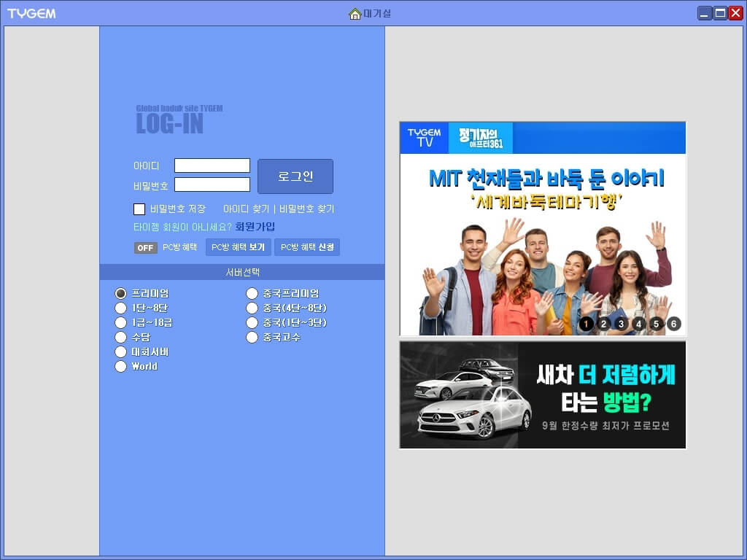Open 회원가입 to register an account

[254, 227]
